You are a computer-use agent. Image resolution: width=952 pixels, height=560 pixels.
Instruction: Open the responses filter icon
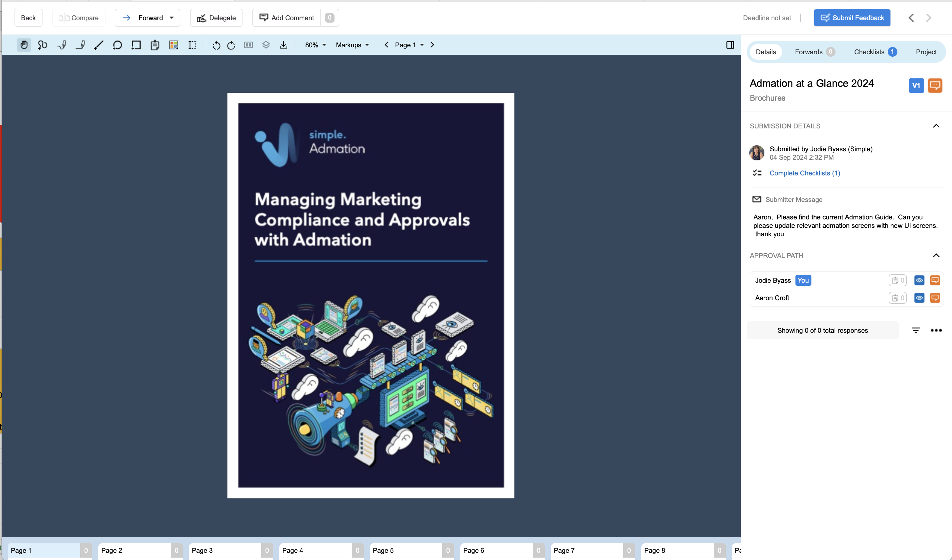point(916,331)
